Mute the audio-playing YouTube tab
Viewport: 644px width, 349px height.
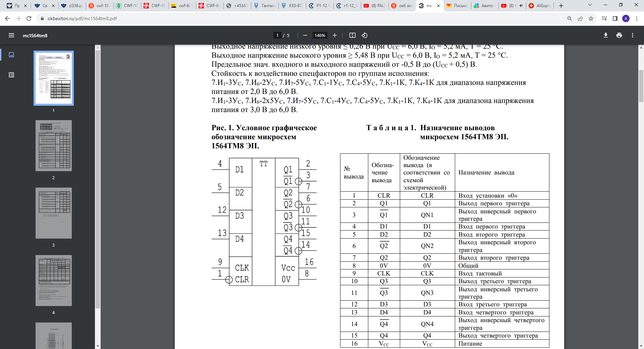(x=521, y=6)
